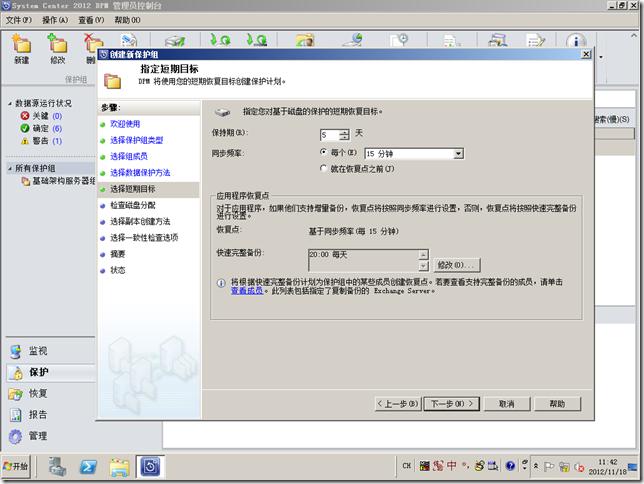Click the 20:00 每天 express backup entry
The height and width of the screenshot is (484, 644).
tap(328, 255)
